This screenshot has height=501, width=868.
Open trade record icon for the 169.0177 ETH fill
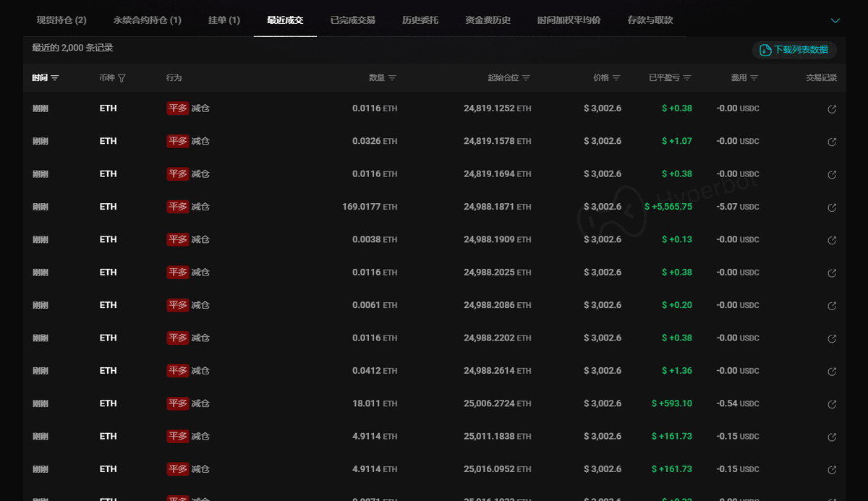(830, 207)
